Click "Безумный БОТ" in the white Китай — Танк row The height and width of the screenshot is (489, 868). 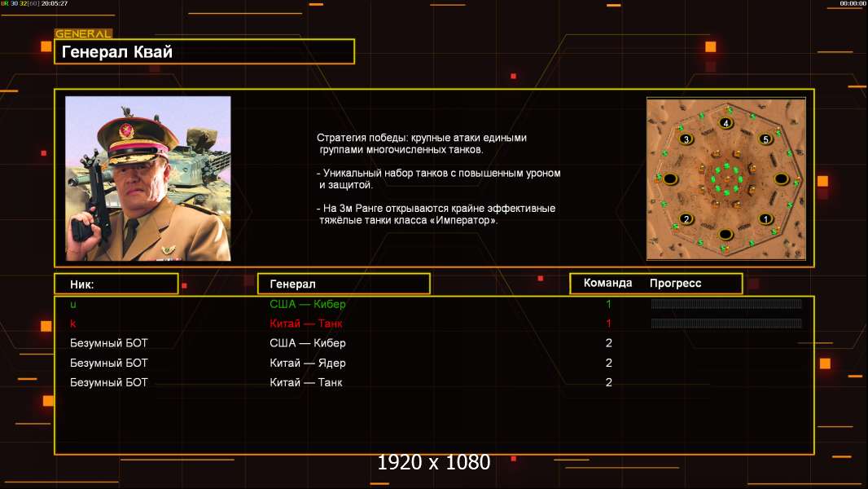coord(109,383)
